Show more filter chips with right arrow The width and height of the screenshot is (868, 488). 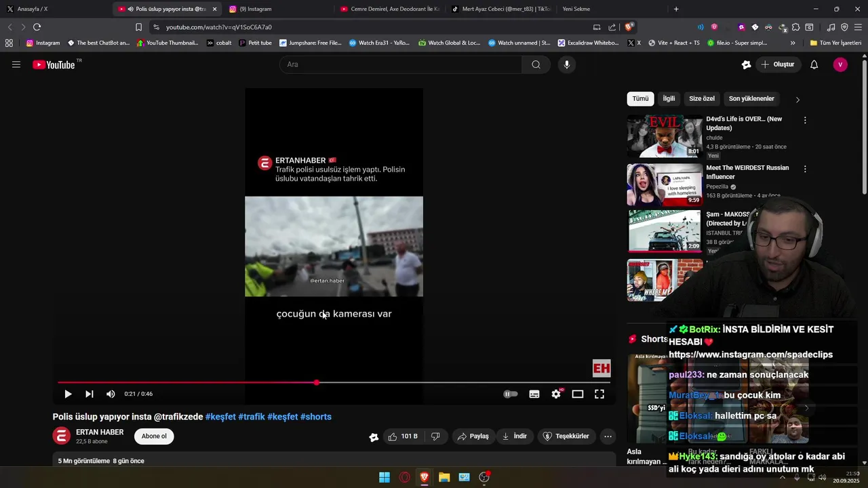pos(797,100)
